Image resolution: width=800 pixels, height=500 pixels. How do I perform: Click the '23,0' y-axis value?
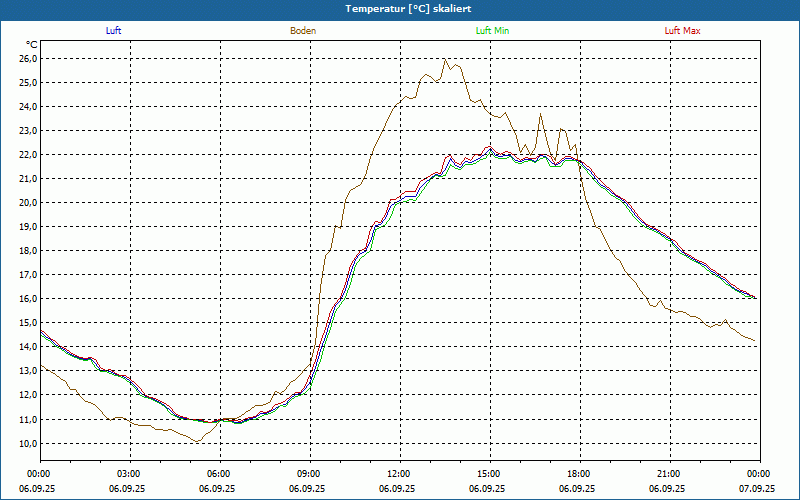tap(28, 131)
